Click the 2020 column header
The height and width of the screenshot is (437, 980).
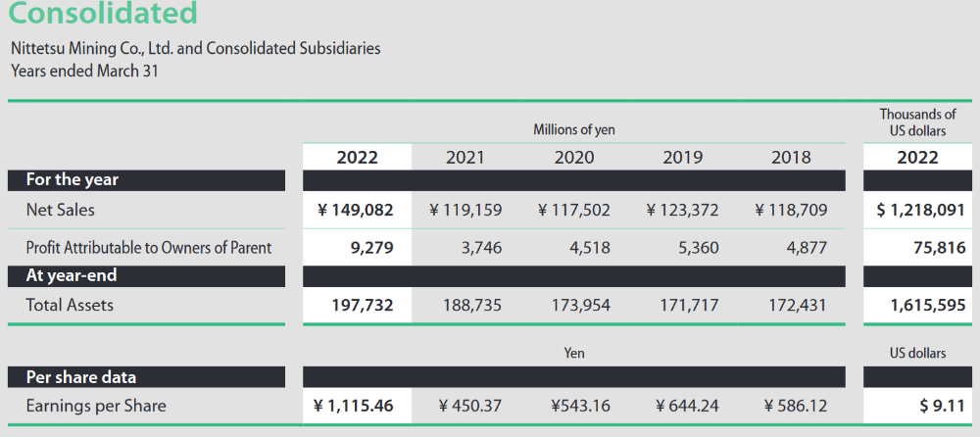pyautogui.click(x=574, y=157)
